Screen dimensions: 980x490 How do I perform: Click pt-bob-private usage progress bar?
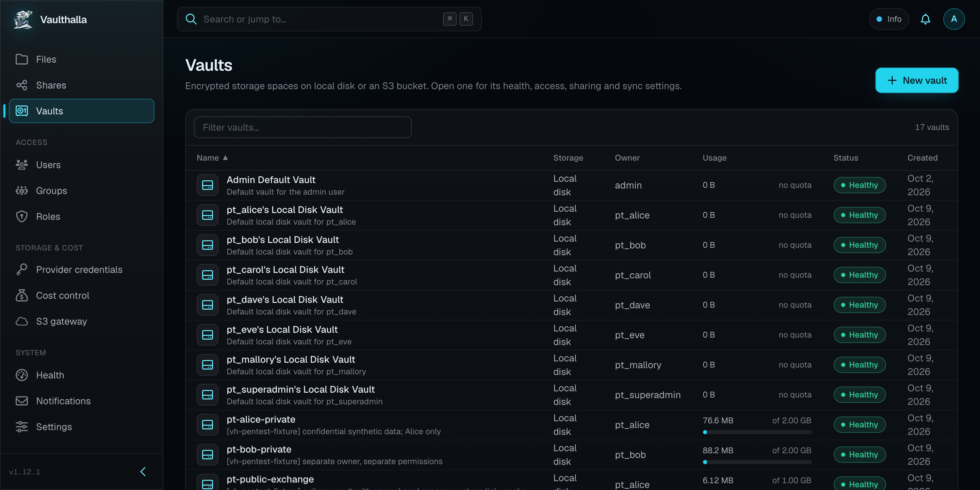[757, 462]
